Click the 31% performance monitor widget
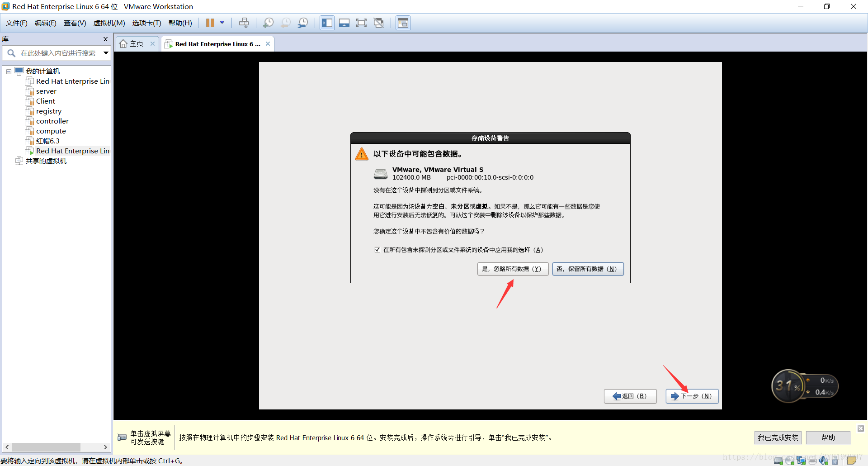868x466 pixels. (805, 386)
